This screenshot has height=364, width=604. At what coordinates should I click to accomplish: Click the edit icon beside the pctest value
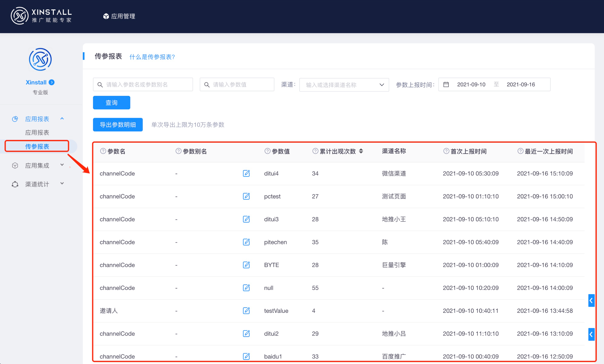[246, 196]
